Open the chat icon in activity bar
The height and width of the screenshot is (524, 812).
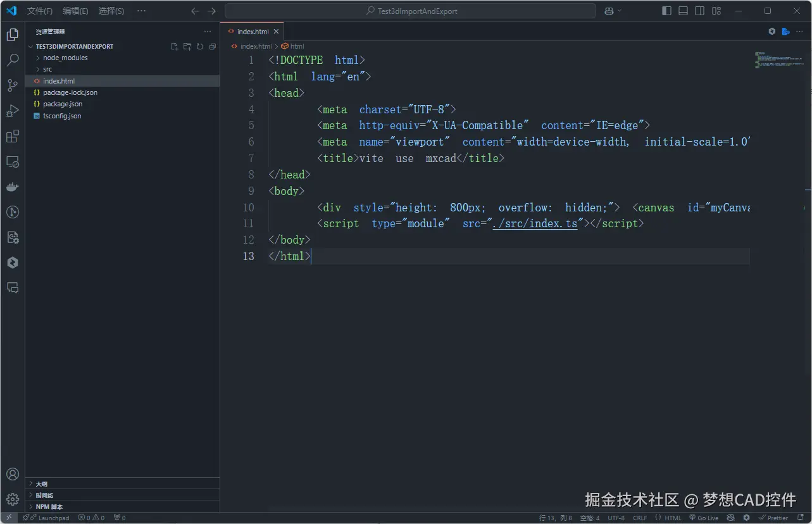coord(12,288)
